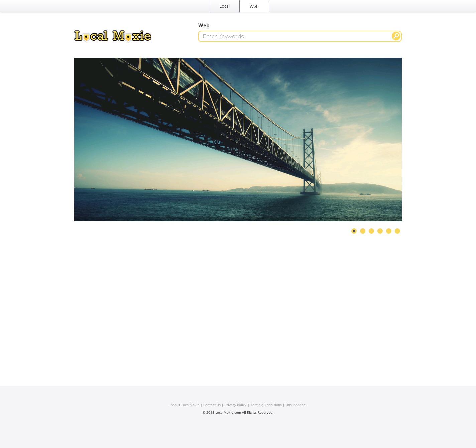This screenshot has height=448, width=476.
Task: Open the About LocalMoxie link
Action: pos(185,405)
